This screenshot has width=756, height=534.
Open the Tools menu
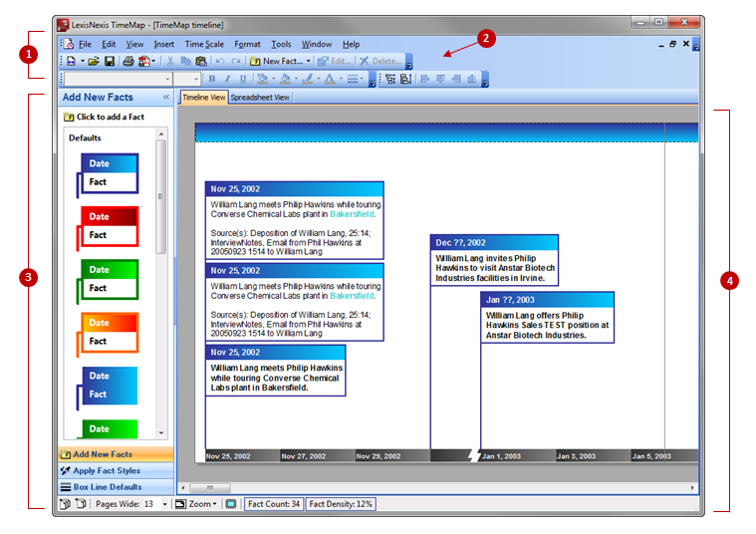click(x=281, y=45)
